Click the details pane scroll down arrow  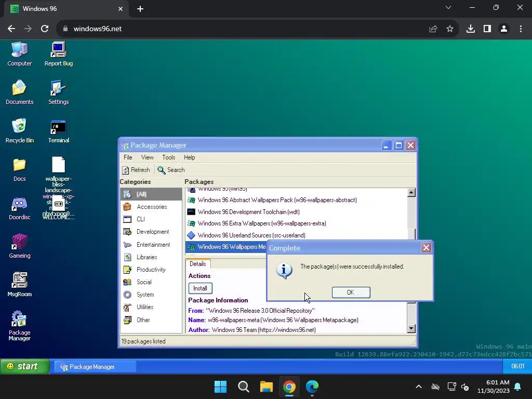tap(411, 328)
